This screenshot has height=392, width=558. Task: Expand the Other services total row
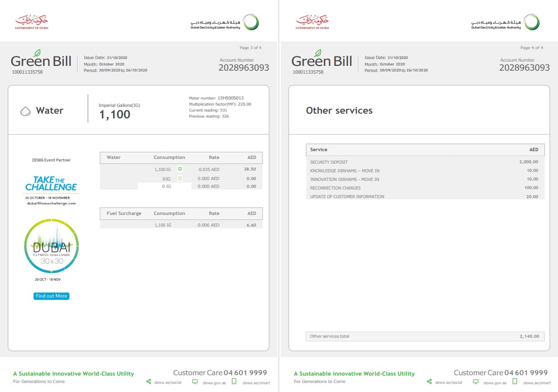click(425, 336)
